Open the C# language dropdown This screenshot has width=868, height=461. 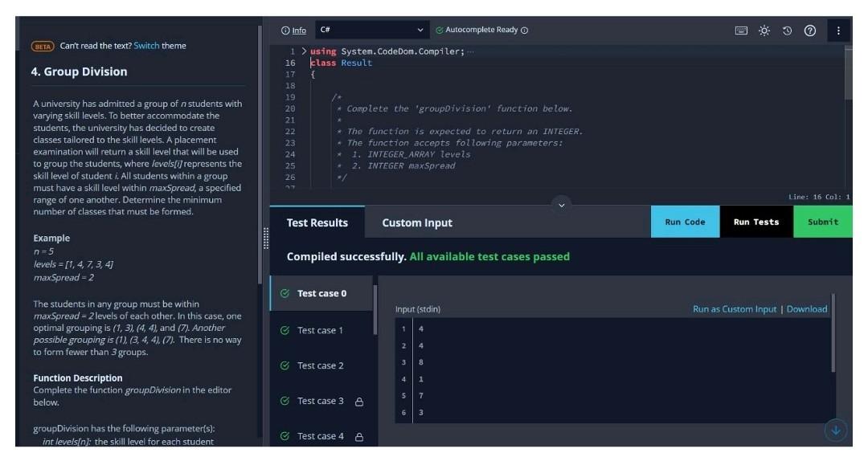[x=372, y=30]
